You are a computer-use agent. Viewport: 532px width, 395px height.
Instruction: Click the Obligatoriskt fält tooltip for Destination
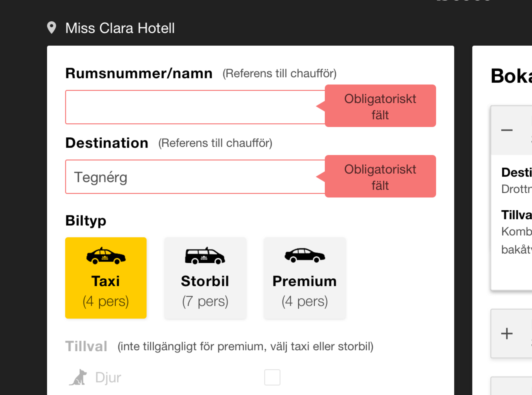coord(380,176)
